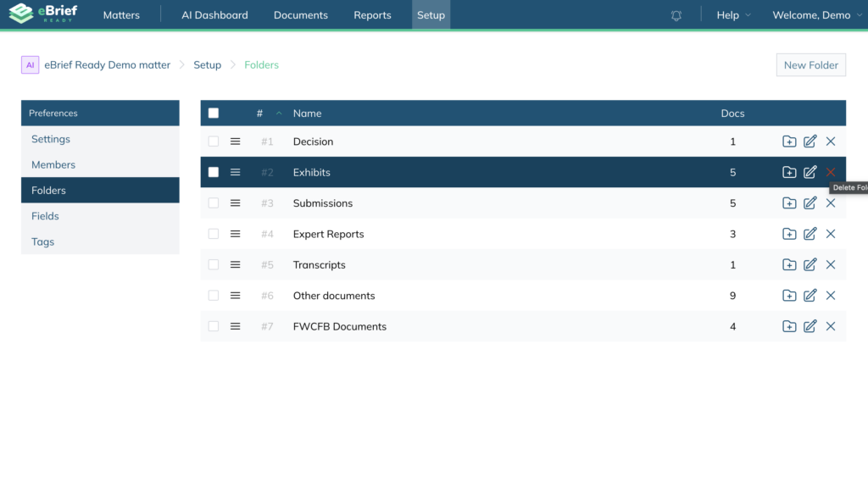This screenshot has width=868, height=488.
Task: Select the Setup tab
Action: pos(431,15)
